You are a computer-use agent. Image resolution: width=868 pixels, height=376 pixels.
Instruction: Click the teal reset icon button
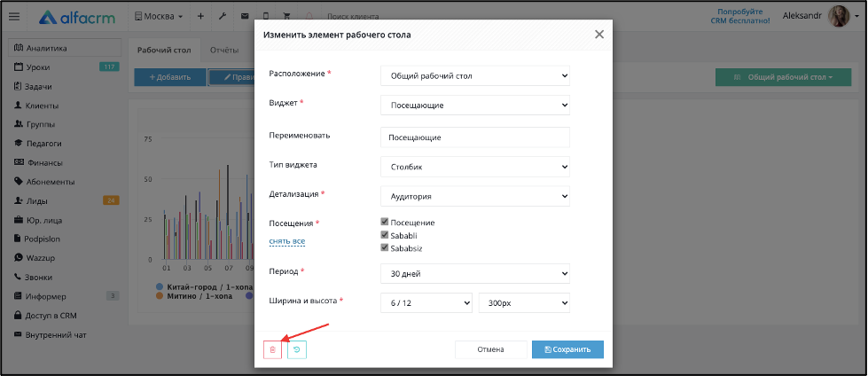point(297,350)
